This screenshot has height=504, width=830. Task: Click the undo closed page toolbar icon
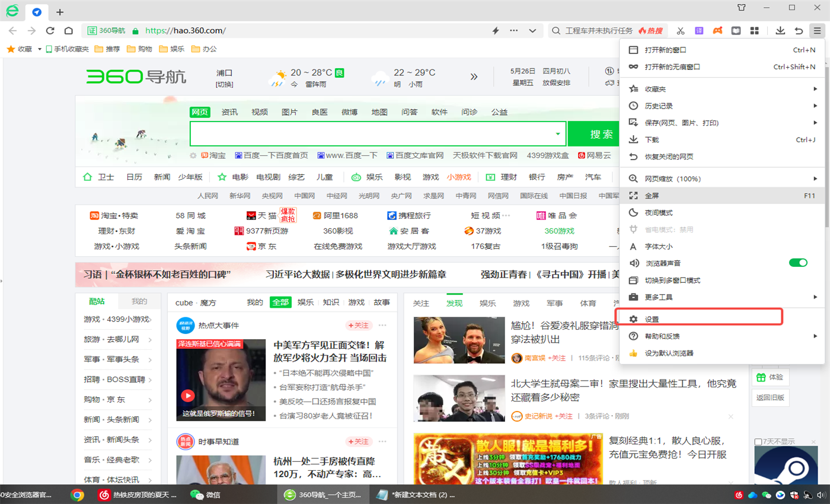pyautogui.click(x=799, y=30)
